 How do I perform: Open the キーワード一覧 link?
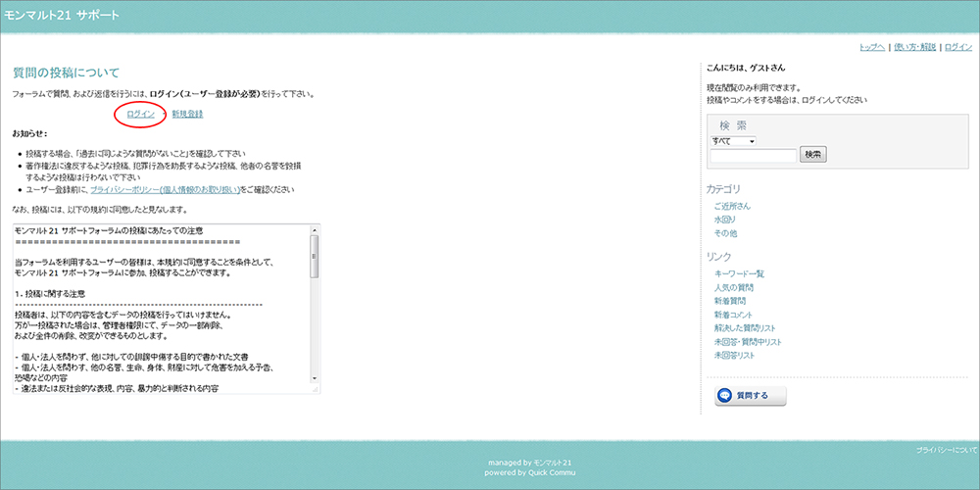(x=739, y=273)
